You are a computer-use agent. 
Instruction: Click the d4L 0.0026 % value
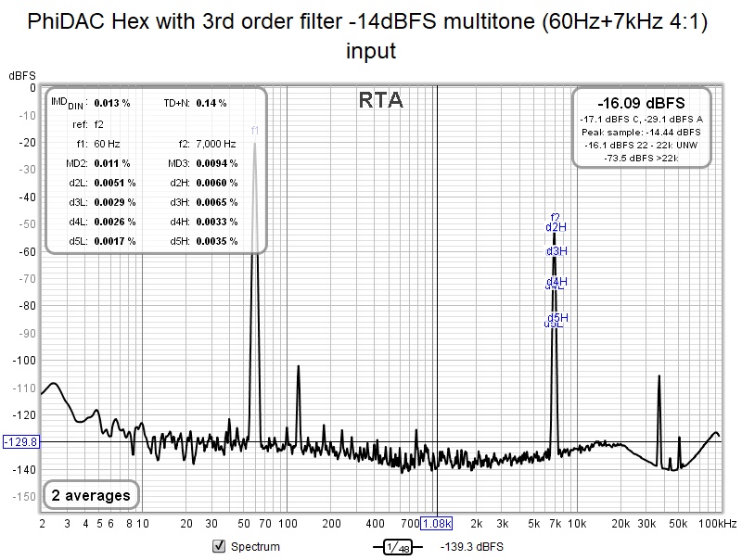[115, 222]
